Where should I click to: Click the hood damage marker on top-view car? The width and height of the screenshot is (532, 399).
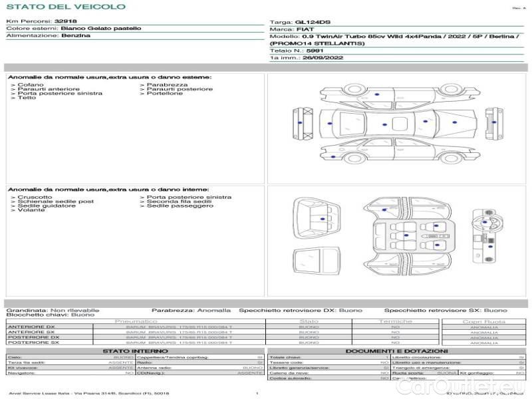pos(331,124)
